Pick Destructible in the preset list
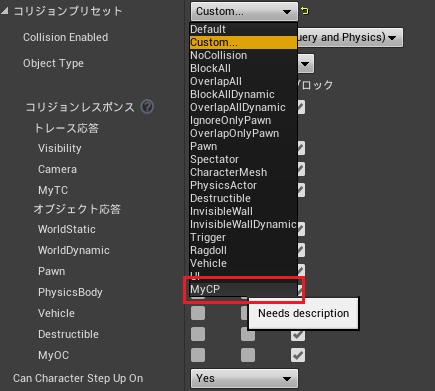Image resolution: width=435 pixels, height=391 pixels. pyautogui.click(x=243, y=198)
